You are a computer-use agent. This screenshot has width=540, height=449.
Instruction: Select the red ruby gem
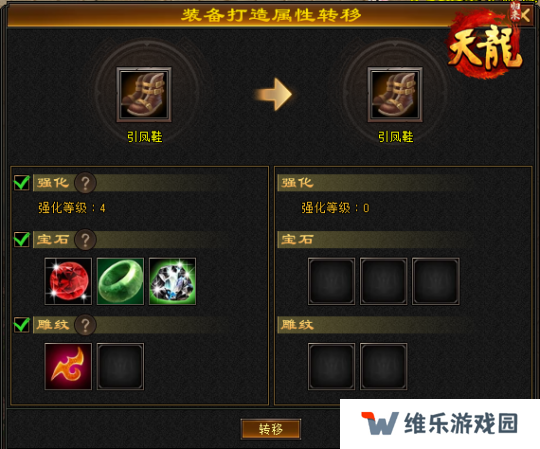(x=68, y=281)
